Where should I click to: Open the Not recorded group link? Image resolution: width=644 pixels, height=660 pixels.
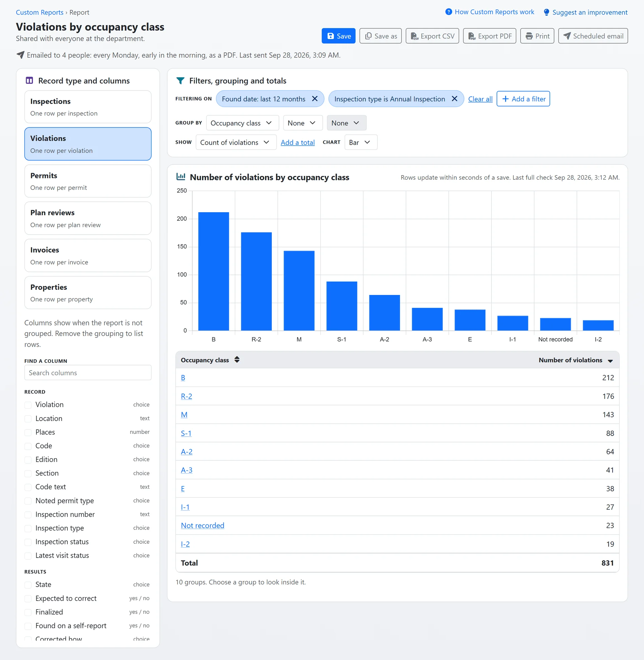(x=202, y=525)
